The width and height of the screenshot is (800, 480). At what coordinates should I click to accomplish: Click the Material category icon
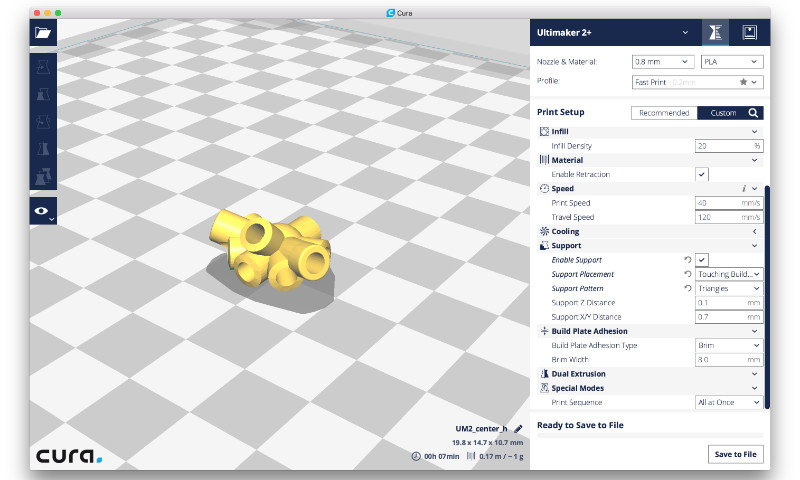(x=544, y=160)
